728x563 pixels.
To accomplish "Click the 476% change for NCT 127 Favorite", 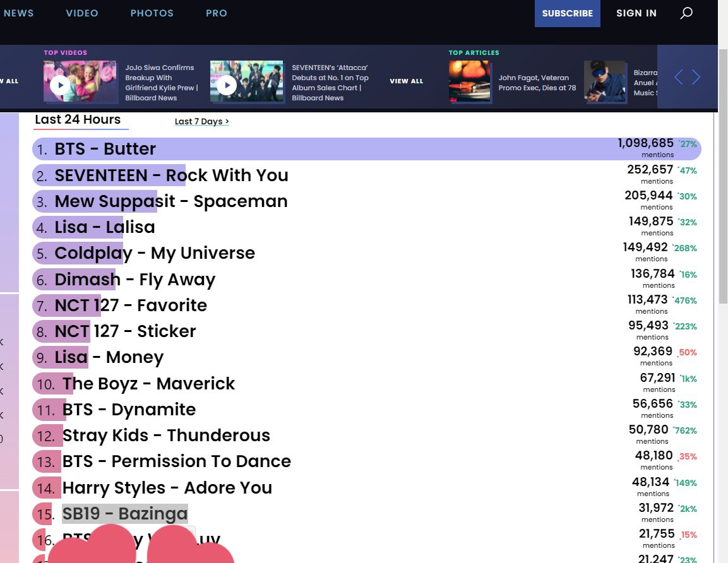I will [x=685, y=301].
